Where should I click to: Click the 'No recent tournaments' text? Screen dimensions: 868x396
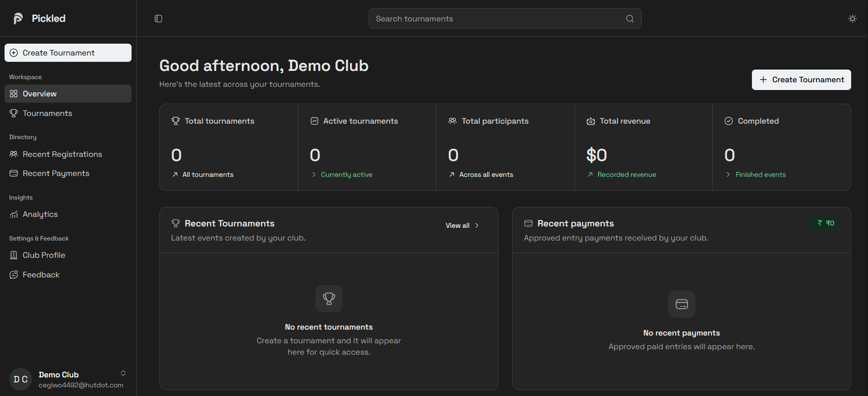point(329,327)
